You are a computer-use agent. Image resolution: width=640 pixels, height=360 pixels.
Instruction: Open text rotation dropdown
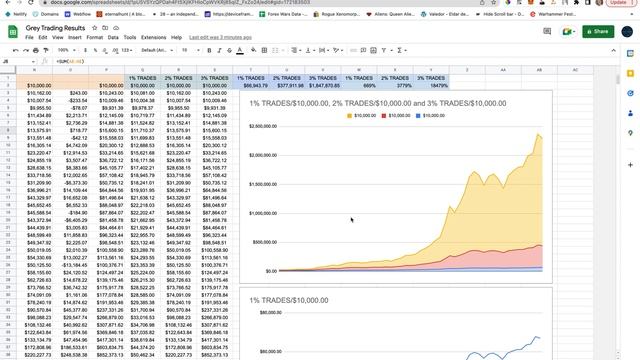click(x=338, y=50)
